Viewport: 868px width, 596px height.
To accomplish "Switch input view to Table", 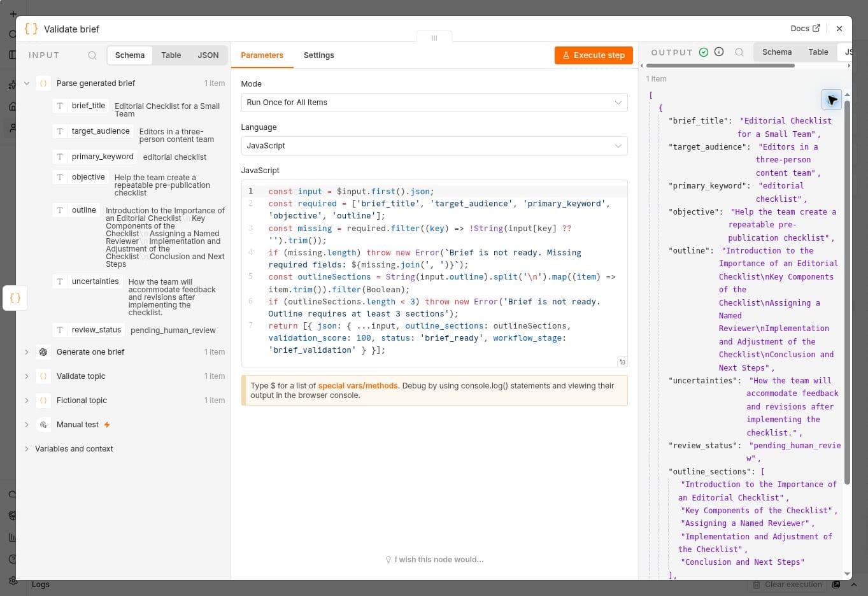I will (x=171, y=55).
